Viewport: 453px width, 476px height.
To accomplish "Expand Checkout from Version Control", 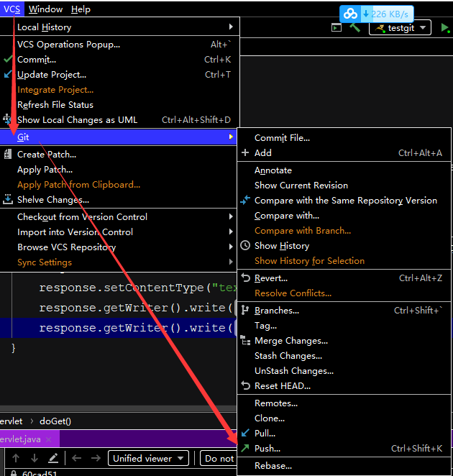I will 118,216.
